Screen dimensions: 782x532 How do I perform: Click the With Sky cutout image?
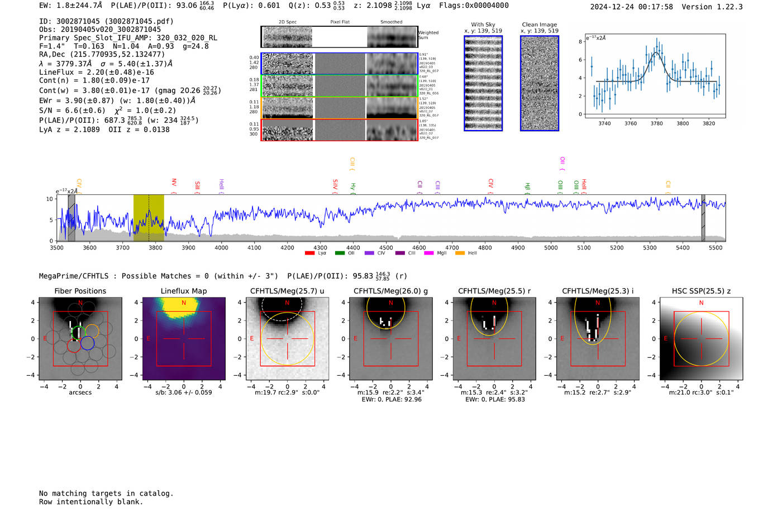483,83
